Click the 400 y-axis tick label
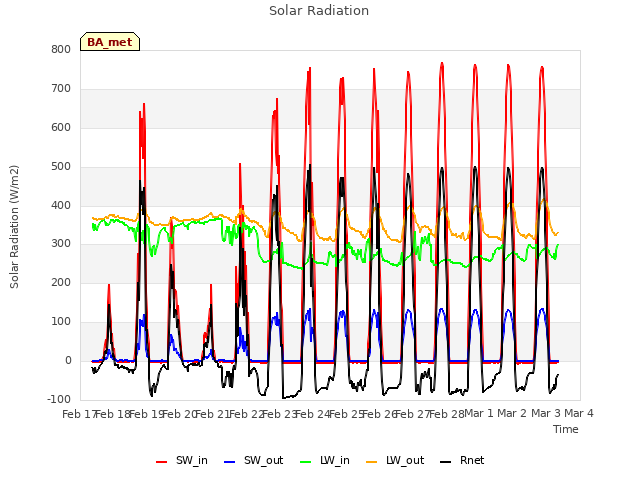This screenshot has height=480, width=640. [x=61, y=205]
